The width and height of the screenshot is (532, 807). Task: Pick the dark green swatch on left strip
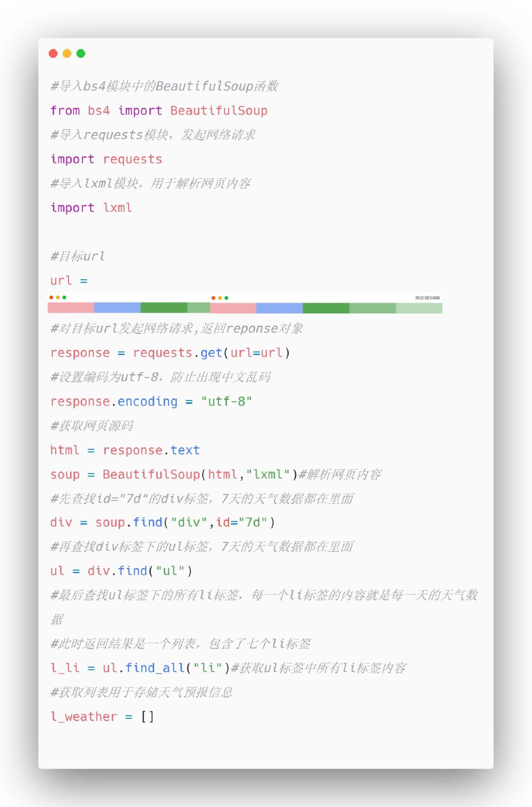(164, 308)
